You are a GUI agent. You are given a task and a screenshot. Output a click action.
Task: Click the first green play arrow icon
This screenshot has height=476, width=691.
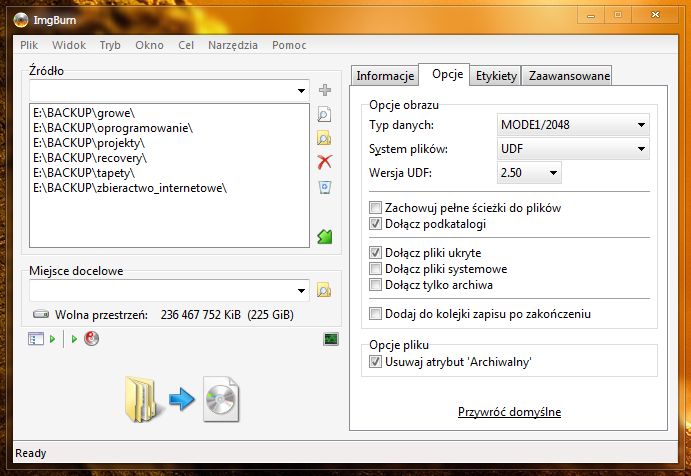[52, 339]
